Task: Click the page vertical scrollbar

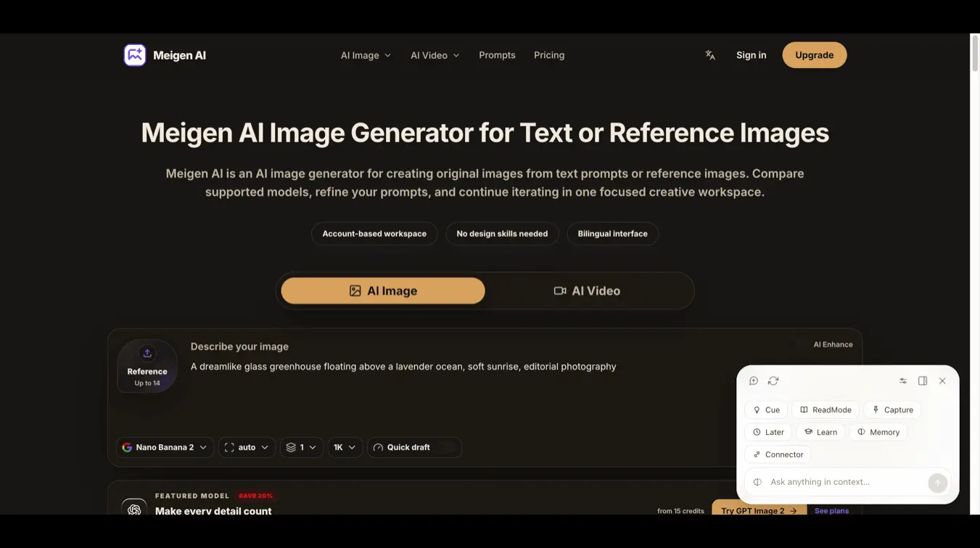Action: pos(975,54)
